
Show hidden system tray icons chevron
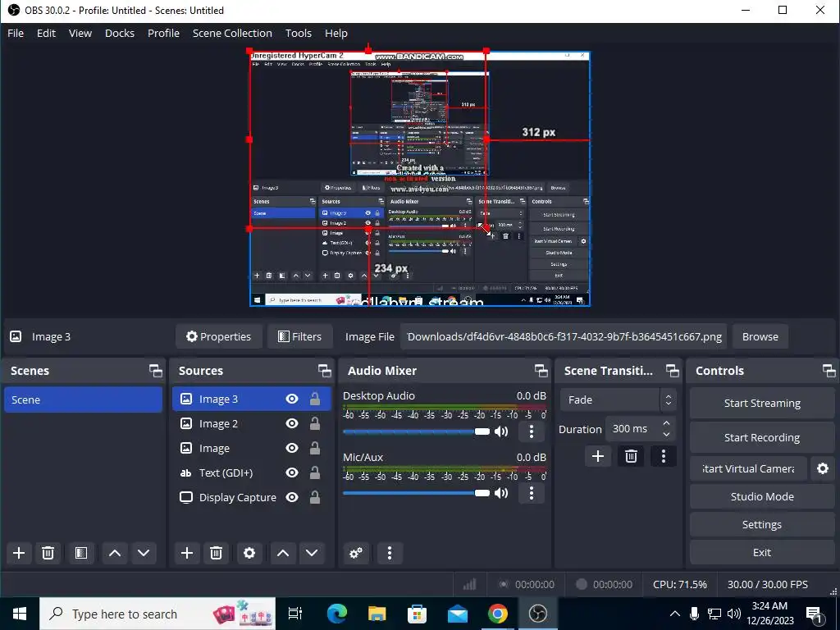(x=675, y=614)
